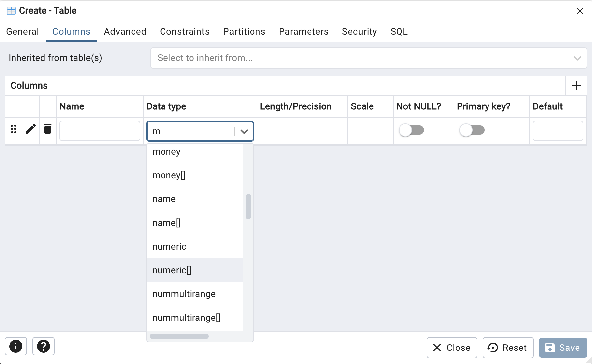Delete the column row with trash icon
Image resolution: width=592 pixels, height=364 pixels.
pyautogui.click(x=48, y=129)
